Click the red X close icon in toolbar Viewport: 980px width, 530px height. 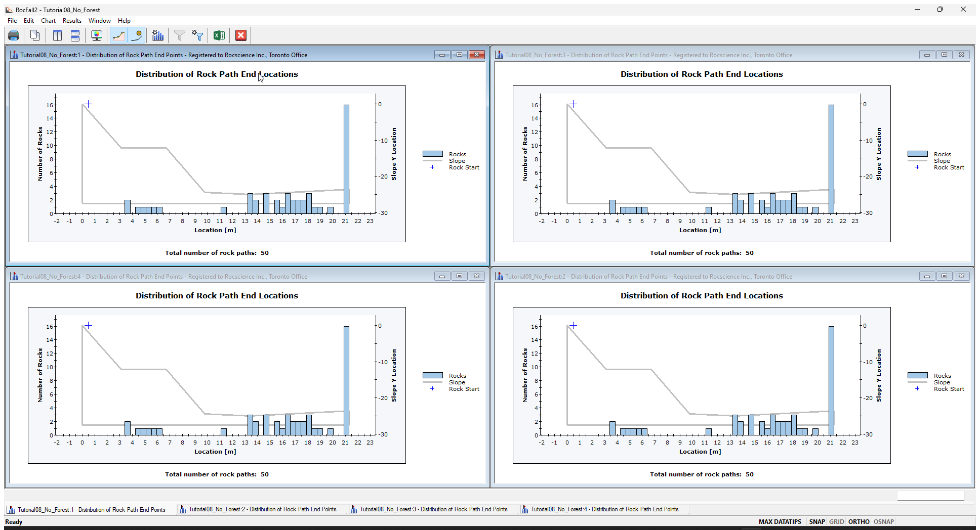tap(241, 35)
